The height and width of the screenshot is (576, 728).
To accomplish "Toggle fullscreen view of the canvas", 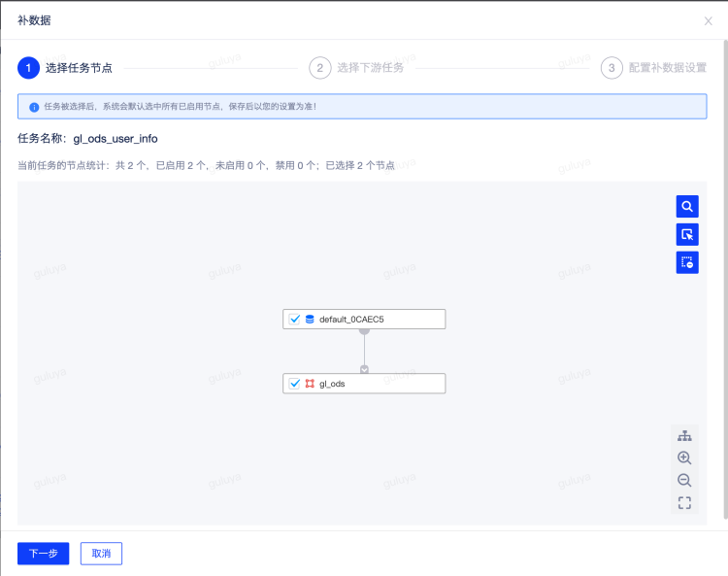I will click(x=684, y=503).
